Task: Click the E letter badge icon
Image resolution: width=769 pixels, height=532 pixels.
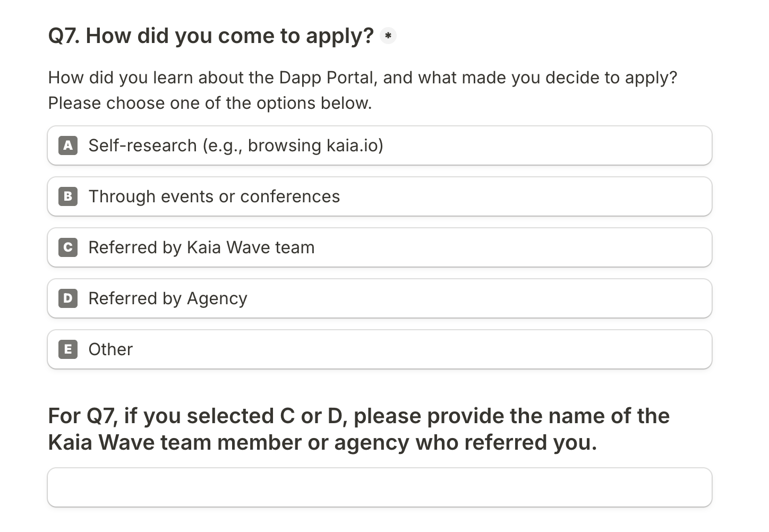Action: pyautogui.click(x=68, y=349)
